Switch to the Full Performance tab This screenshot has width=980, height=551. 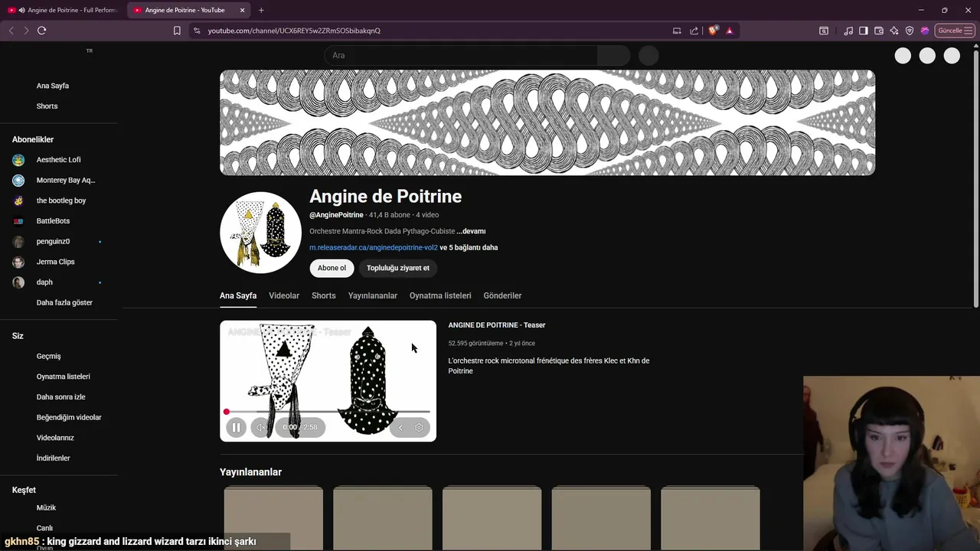click(63, 10)
